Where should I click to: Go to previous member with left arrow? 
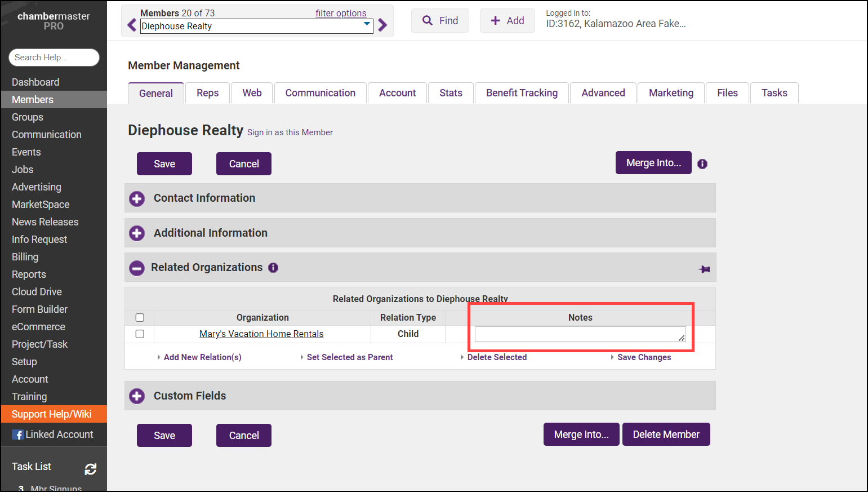click(132, 25)
